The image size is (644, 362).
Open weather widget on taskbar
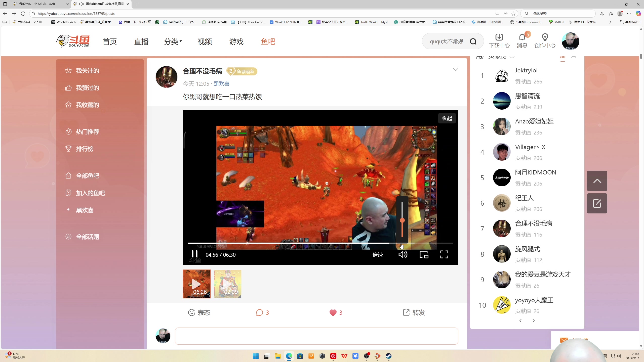pos(15,356)
